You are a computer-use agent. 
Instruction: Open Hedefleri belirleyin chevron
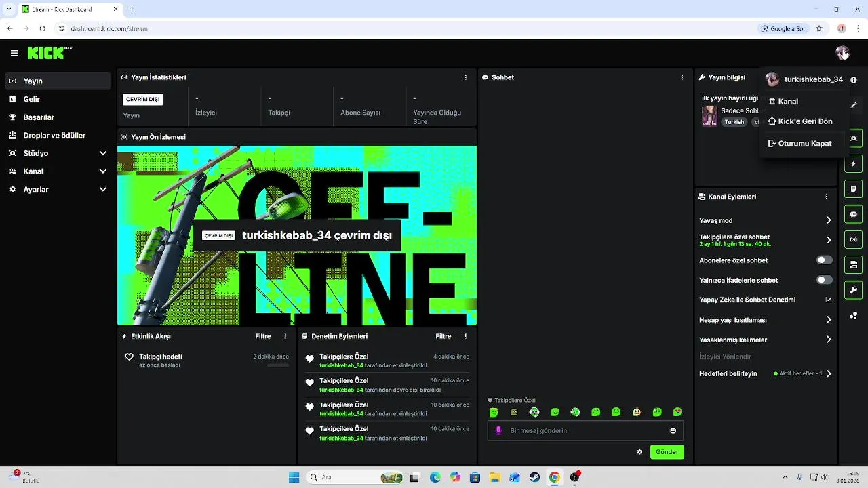point(829,373)
